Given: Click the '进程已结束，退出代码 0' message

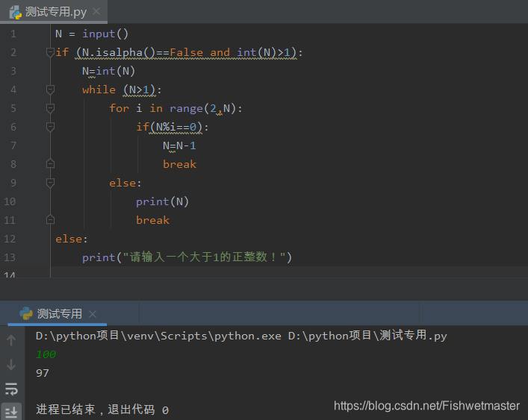Looking at the screenshot, I should click(102, 410).
